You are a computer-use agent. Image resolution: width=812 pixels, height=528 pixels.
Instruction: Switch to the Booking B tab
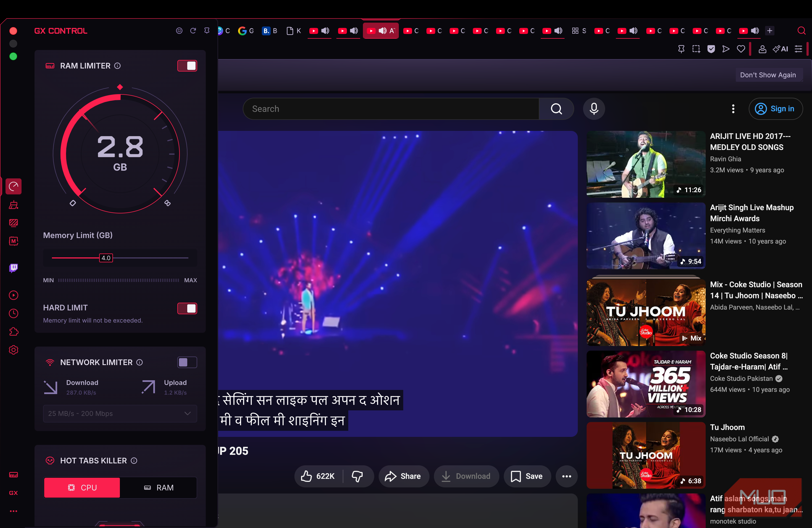270,31
